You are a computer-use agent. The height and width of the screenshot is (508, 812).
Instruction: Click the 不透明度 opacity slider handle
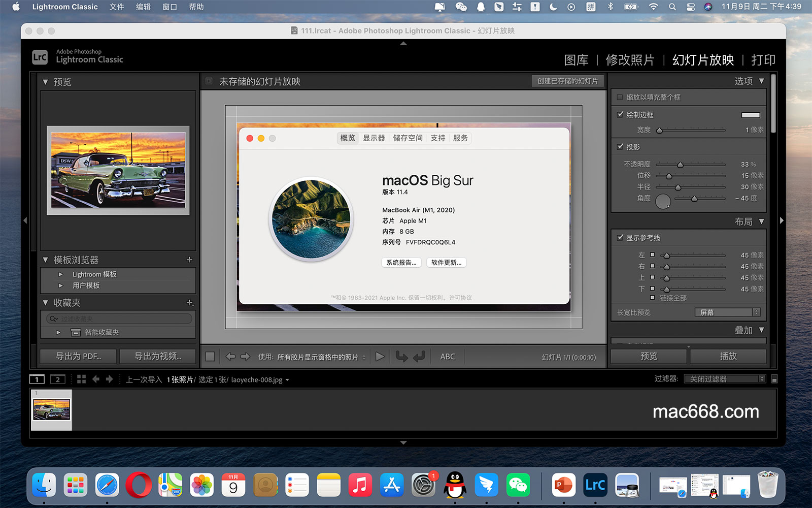point(680,165)
